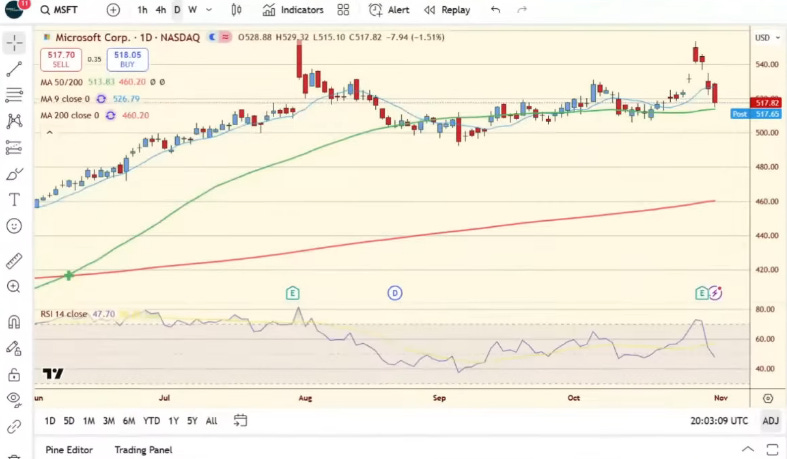Image resolution: width=787 pixels, height=459 pixels.
Task: Click the 517.70 SELL button
Action: coord(61,59)
